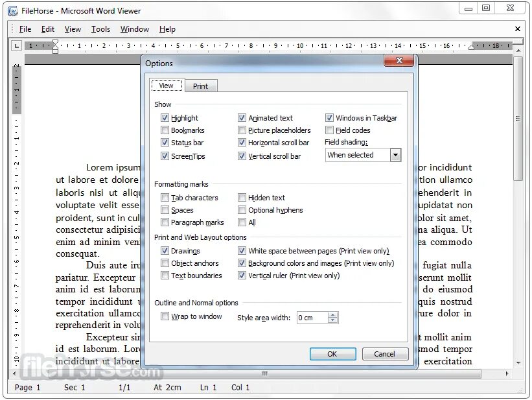
Task: Switch to the Print tab
Action: [x=200, y=86]
